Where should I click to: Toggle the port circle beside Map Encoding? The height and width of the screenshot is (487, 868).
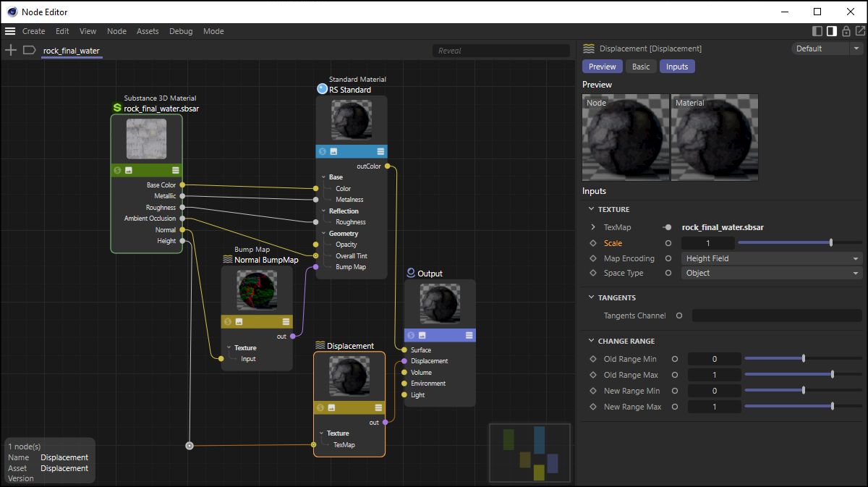[668, 258]
